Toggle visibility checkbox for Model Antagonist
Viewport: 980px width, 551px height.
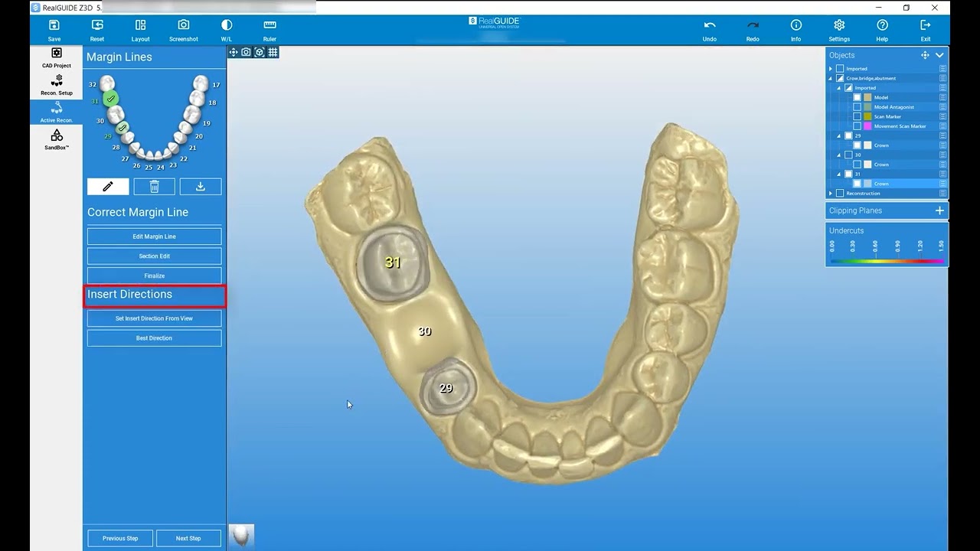pos(857,107)
